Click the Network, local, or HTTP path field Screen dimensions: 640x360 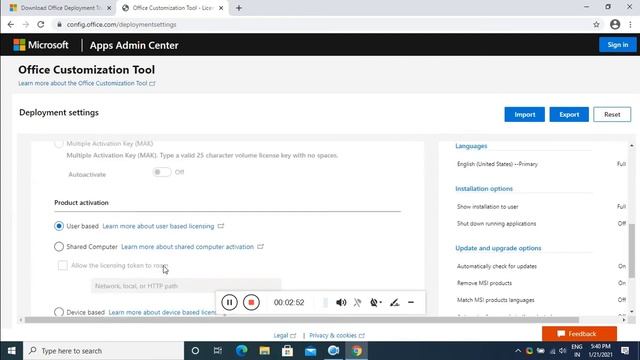coord(186,286)
